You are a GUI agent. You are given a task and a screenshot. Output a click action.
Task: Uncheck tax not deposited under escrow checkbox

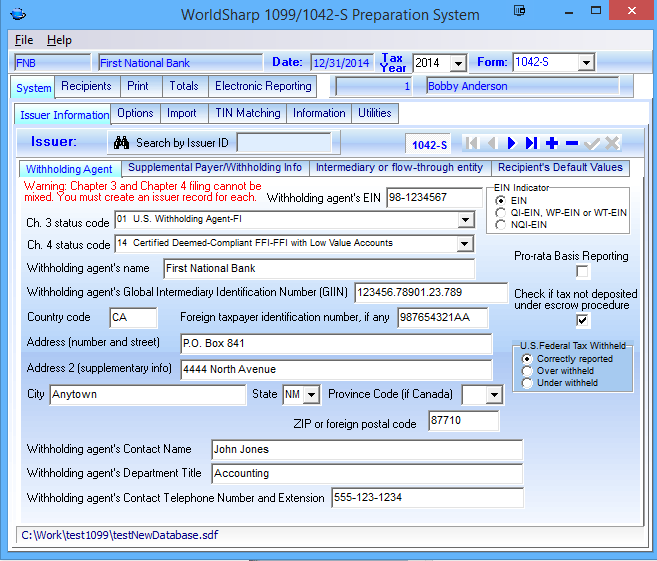tap(583, 321)
